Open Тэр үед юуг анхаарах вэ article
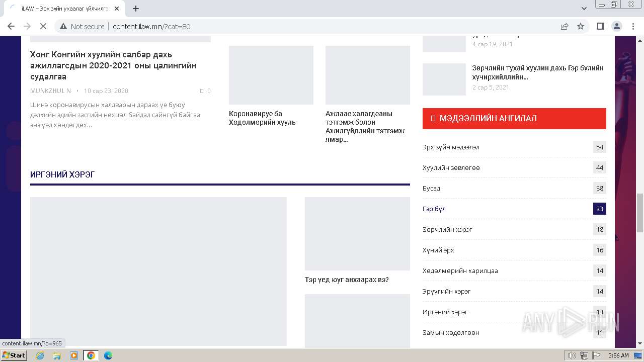Image resolution: width=644 pixels, height=362 pixels. 347,280
